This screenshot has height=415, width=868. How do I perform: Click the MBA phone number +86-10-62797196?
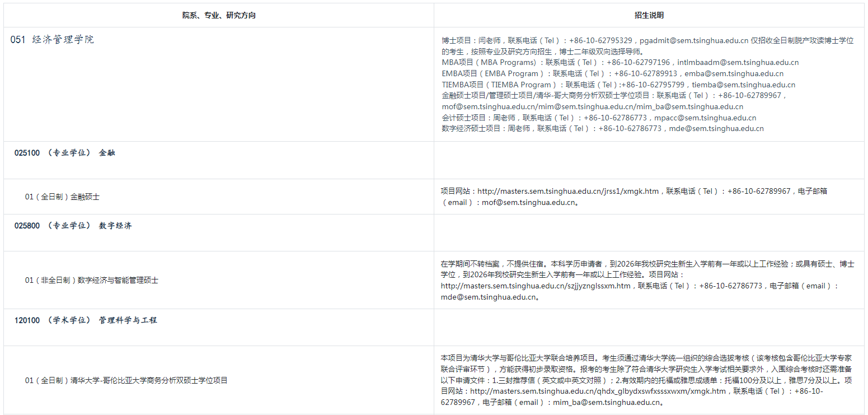[x=638, y=63]
